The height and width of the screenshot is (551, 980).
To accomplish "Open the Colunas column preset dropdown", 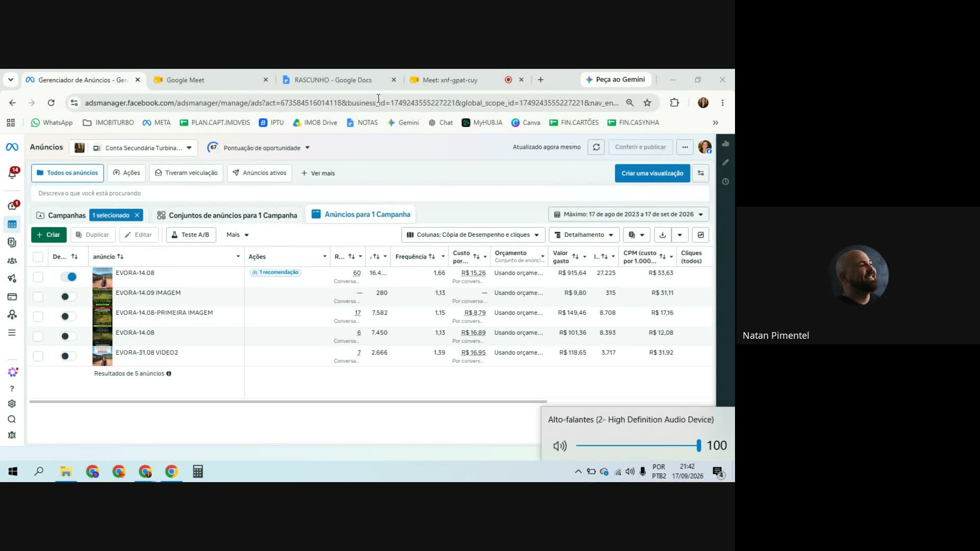I will click(x=473, y=235).
